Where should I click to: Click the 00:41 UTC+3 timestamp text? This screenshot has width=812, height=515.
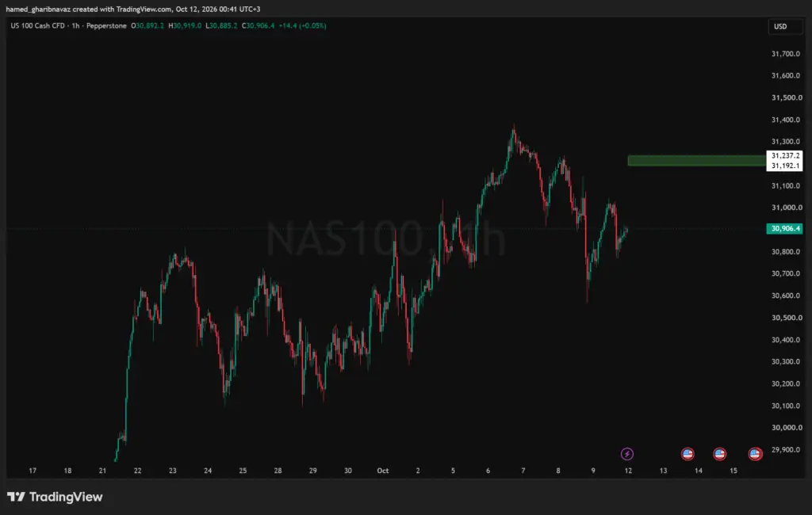tap(238, 10)
